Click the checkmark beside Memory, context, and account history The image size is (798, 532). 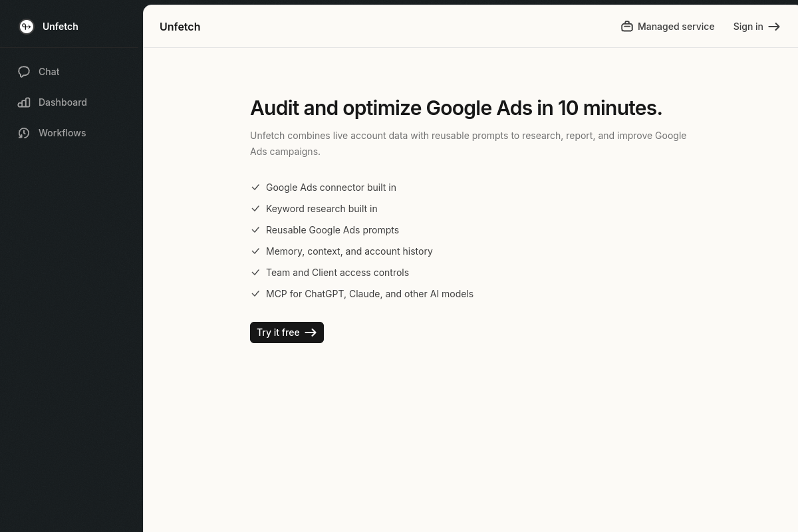point(255,251)
